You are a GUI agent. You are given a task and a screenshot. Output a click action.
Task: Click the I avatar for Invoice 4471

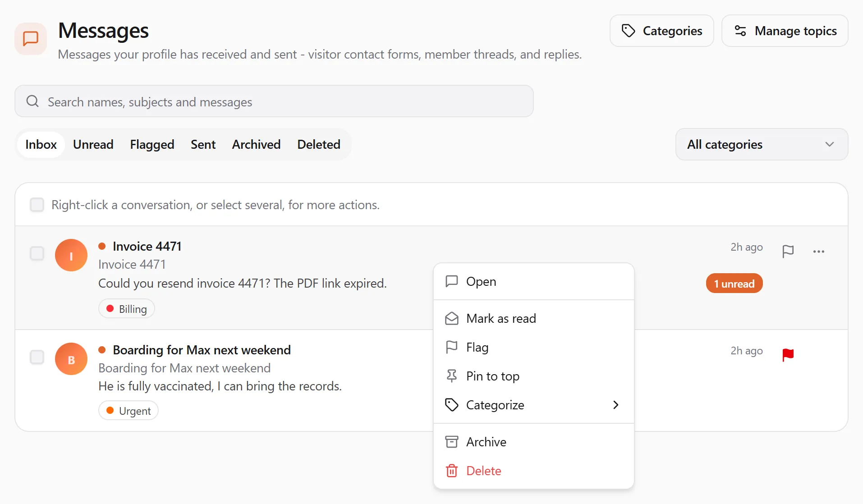tap(71, 255)
